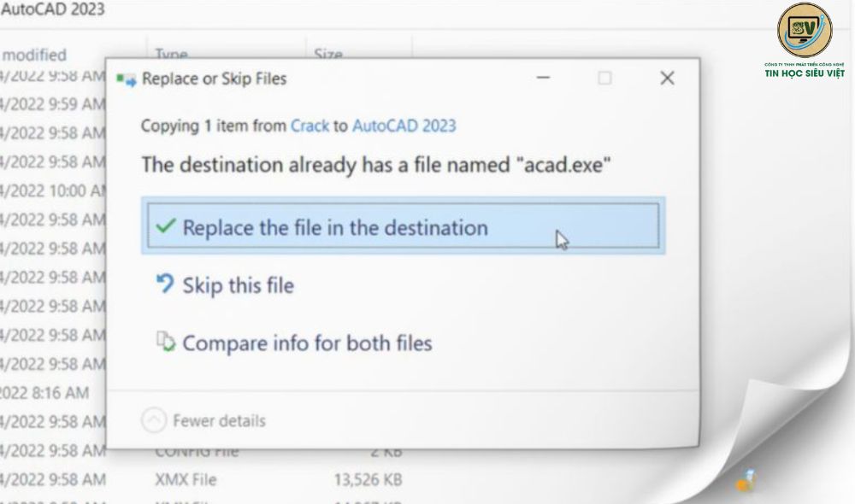Screen dimensions: 855x504
Task: Select Skip this file option
Action: click(239, 285)
